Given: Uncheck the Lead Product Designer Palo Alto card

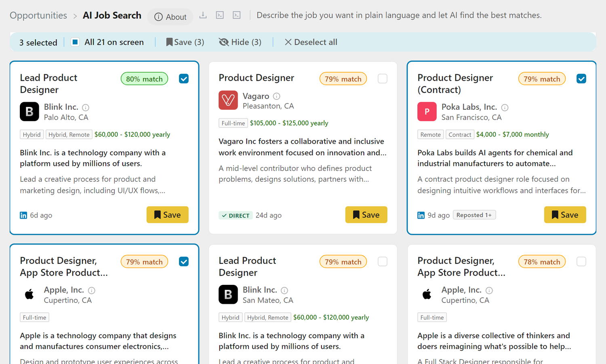Looking at the screenshot, I should (184, 79).
